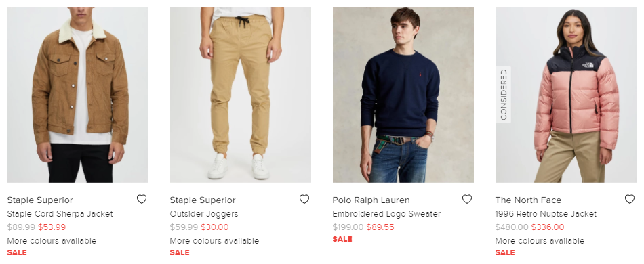Viewport: 644px width, 264px height.
Task: Open 1996 Retro Nuptse Jacket link
Action: click(x=546, y=214)
